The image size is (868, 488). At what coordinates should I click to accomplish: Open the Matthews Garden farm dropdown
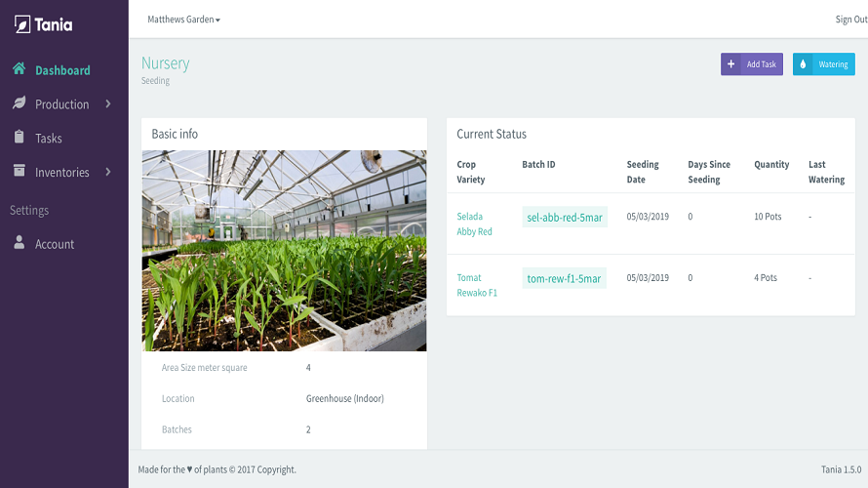(x=183, y=20)
